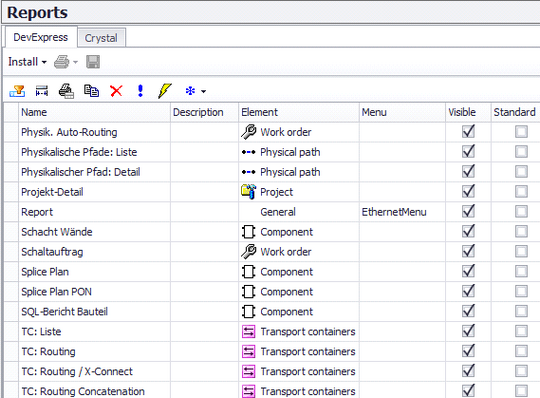Click the save floppy disk icon
This screenshot has width=540, height=398.
coord(93,62)
